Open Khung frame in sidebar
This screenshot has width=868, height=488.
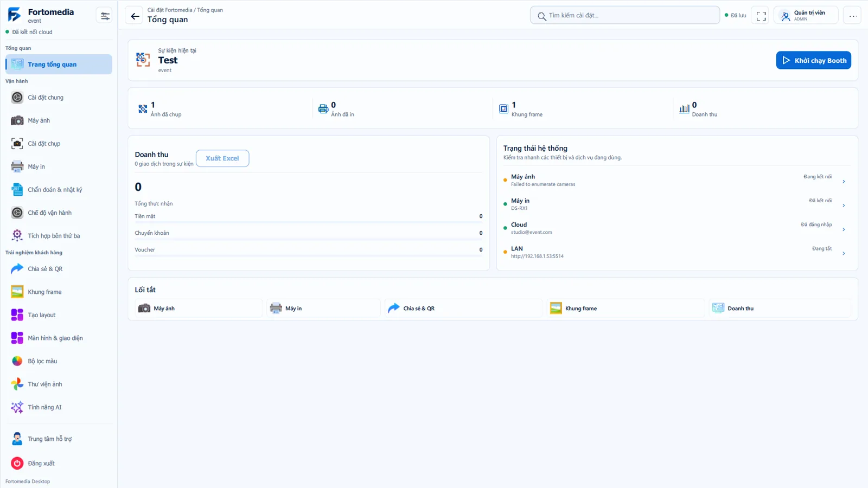(x=59, y=292)
